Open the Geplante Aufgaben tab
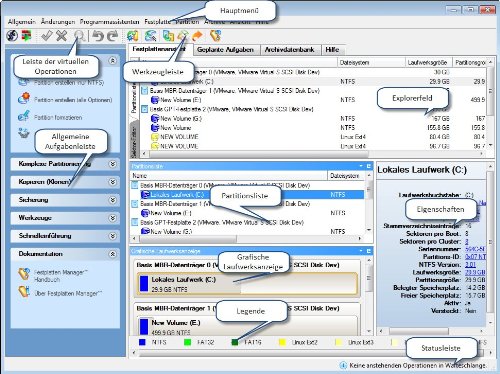This screenshot has height=374, width=500. pos(225,50)
